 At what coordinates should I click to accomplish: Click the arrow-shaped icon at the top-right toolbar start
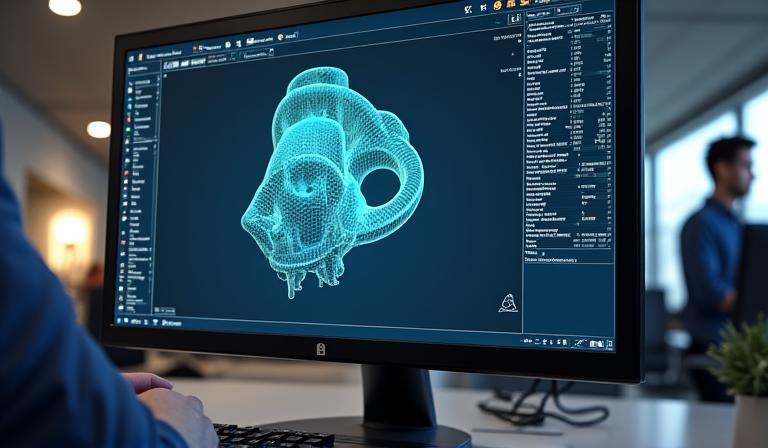click(x=468, y=9)
